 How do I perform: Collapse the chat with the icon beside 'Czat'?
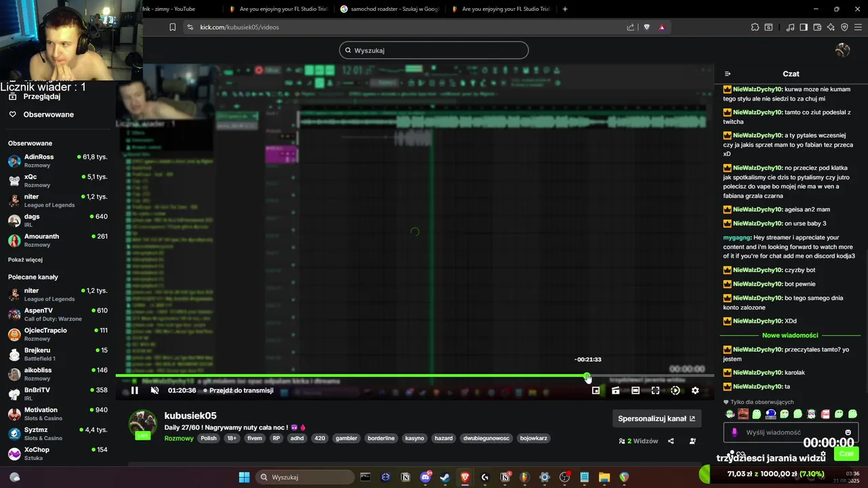[728, 74]
